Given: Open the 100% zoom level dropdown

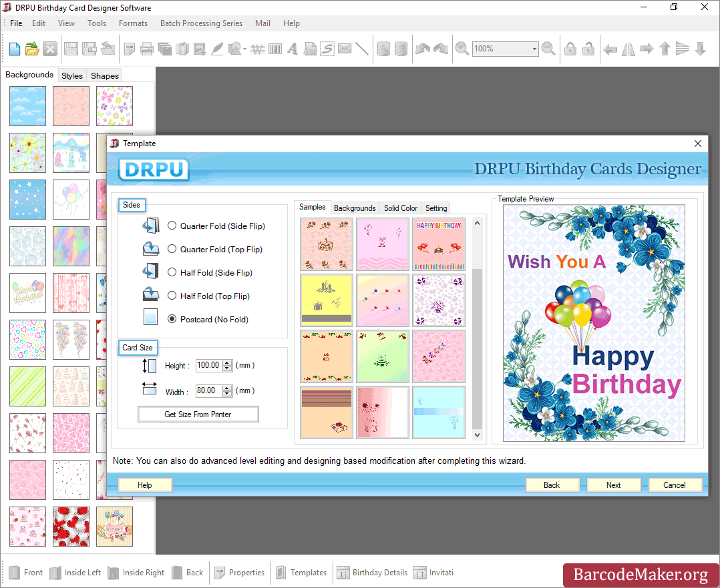Looking at the screenshot, I should pyautogui.click(x=534, y=49).
